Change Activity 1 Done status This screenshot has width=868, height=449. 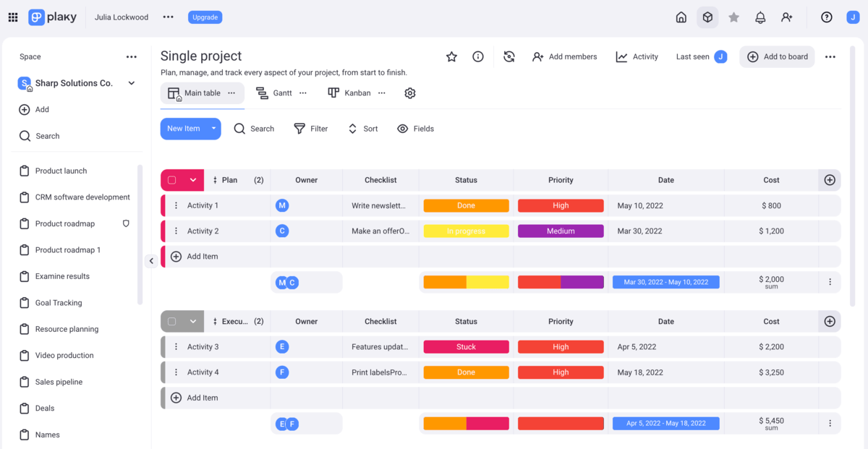(x=466, y=205)
